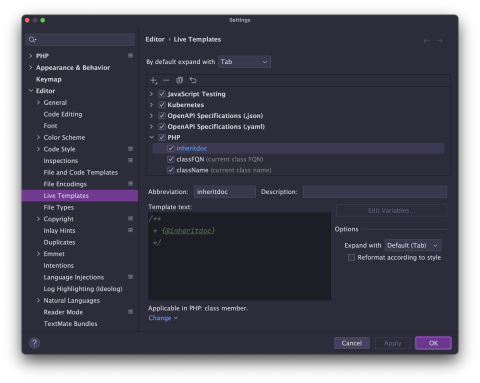Open File Types settings
The height and width of the screenshot is (383, 480).
59,207
